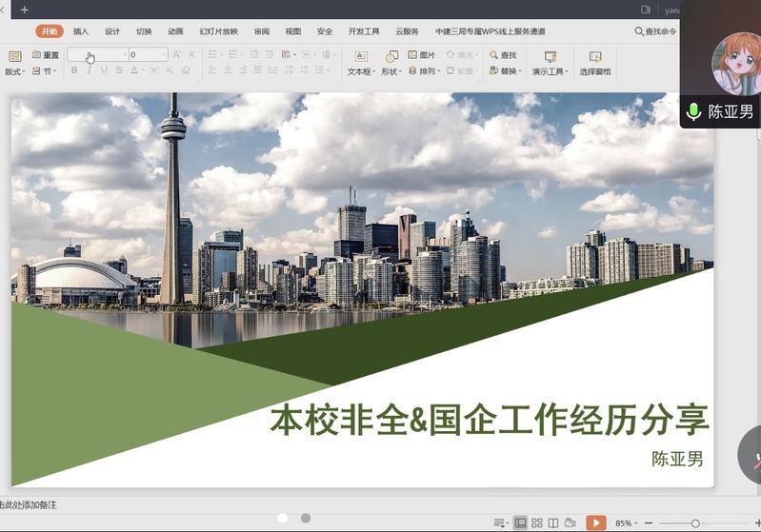Screen dimensions: 761x532
Task: Switch to slide sorter view icon
Action: (537, 522)
